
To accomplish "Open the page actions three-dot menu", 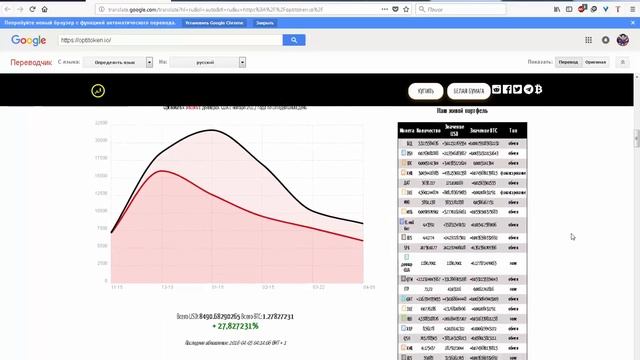I will [x=385, y=9].
